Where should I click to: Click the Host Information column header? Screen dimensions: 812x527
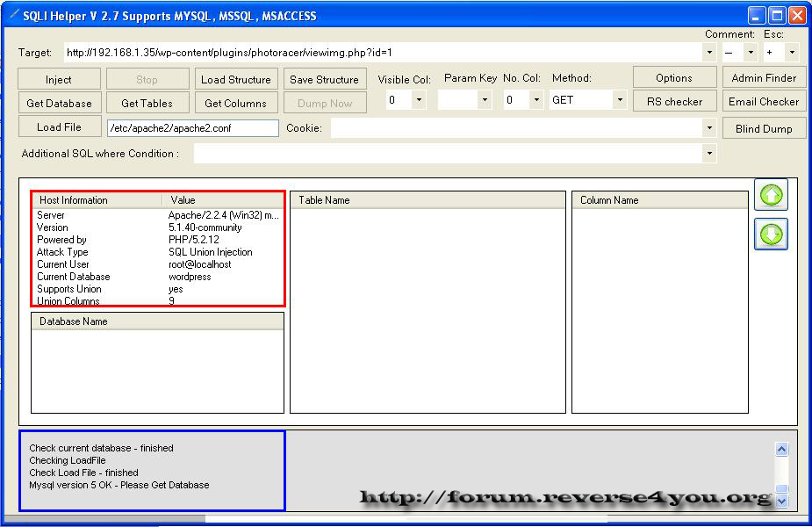[x=97, y=200]
